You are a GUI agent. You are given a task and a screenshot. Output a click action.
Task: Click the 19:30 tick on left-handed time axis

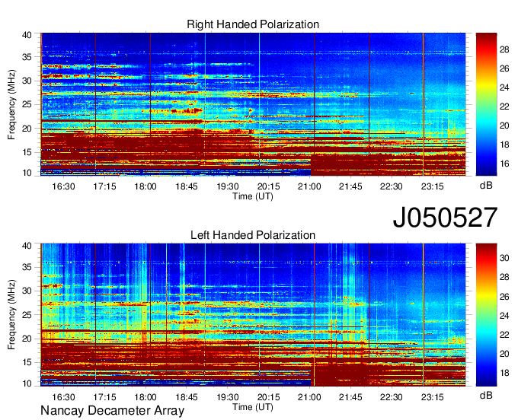tap(228, 397)
